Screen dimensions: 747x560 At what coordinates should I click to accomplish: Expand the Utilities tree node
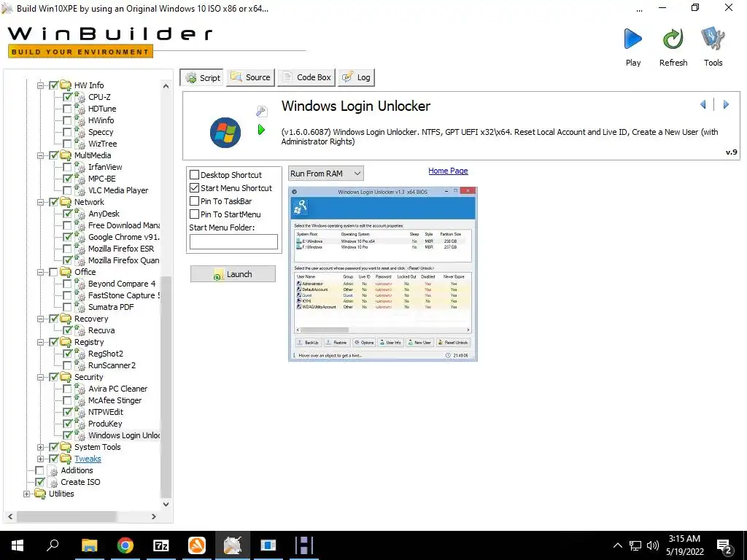click(x=27, y=494)
